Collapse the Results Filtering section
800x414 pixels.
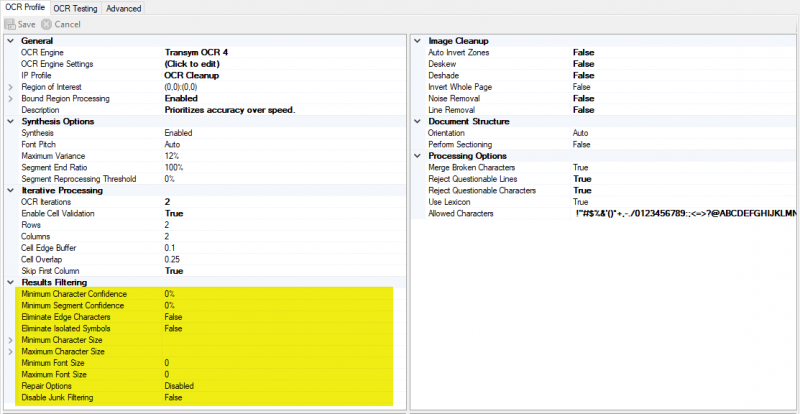(x=10, y=282)
